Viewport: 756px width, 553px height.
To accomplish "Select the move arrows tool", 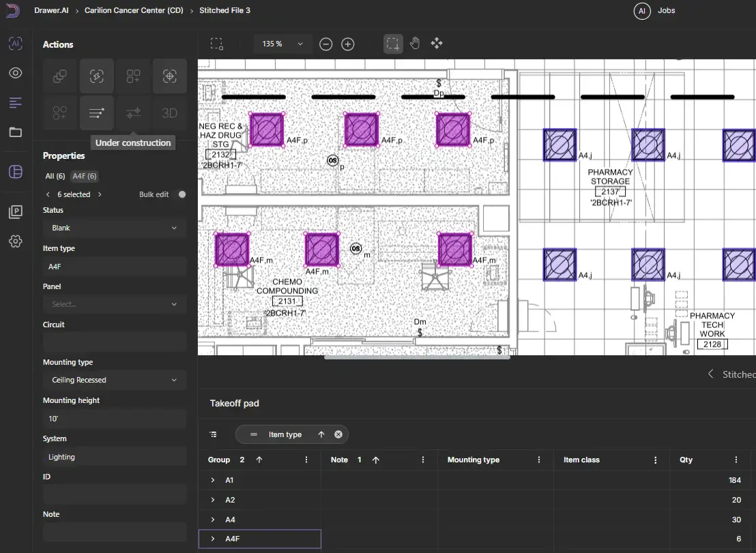I will (x=437, y=44).
